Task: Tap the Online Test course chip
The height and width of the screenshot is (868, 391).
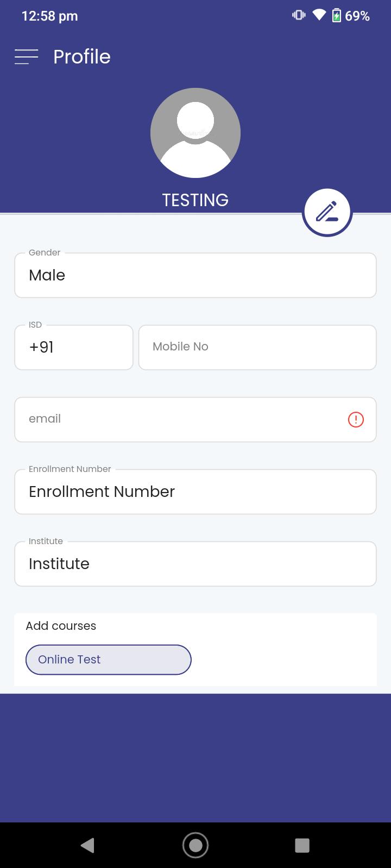Action: pos(109,660)
